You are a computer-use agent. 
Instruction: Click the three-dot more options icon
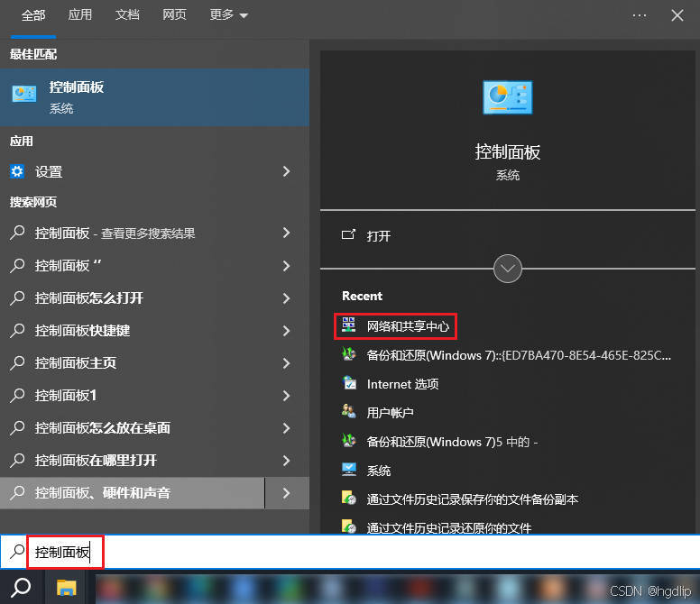click(640, 15)
